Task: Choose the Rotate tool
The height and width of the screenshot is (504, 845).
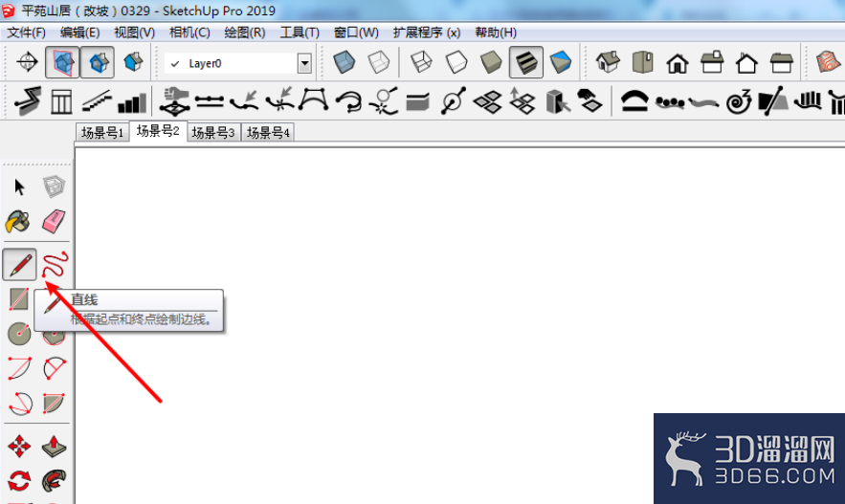Action: (x=19, y=481)
